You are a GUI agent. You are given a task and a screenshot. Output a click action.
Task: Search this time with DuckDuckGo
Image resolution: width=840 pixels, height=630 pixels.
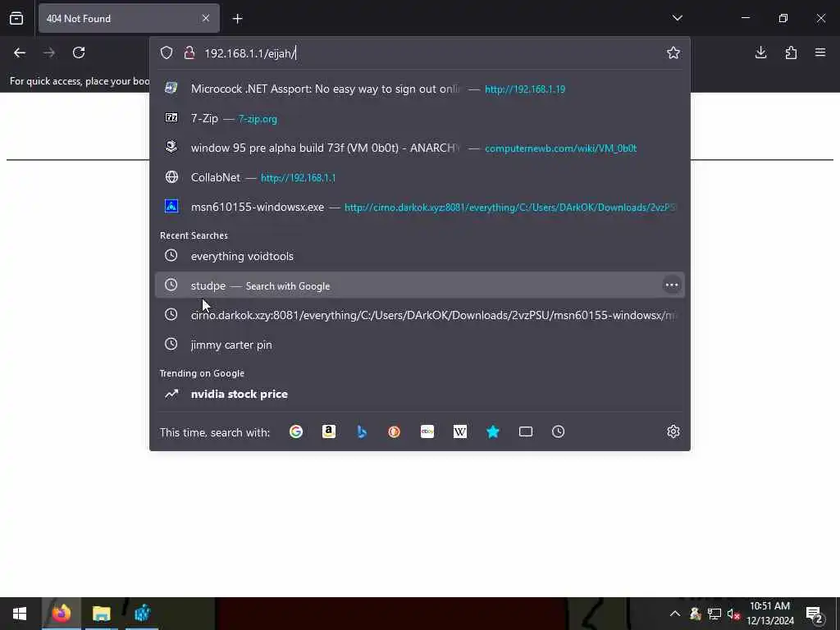point(395,431)
